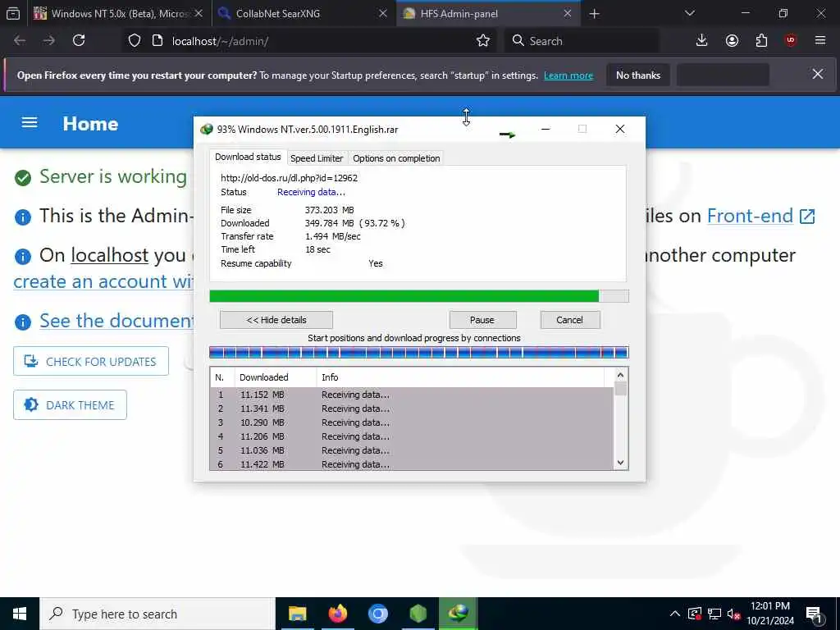Open the Firefox account icon
The image size is (840, 630).
pos(732,41)
